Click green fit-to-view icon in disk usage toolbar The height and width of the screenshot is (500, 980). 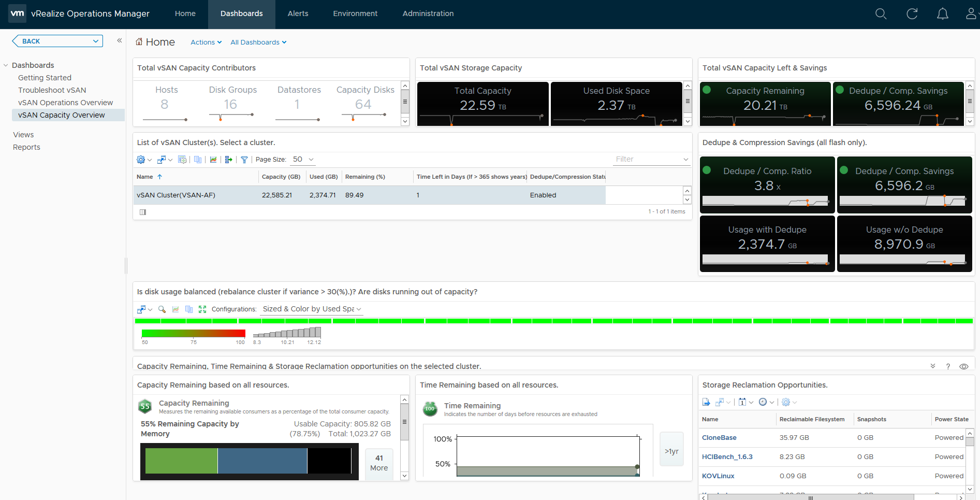(202, 309)
